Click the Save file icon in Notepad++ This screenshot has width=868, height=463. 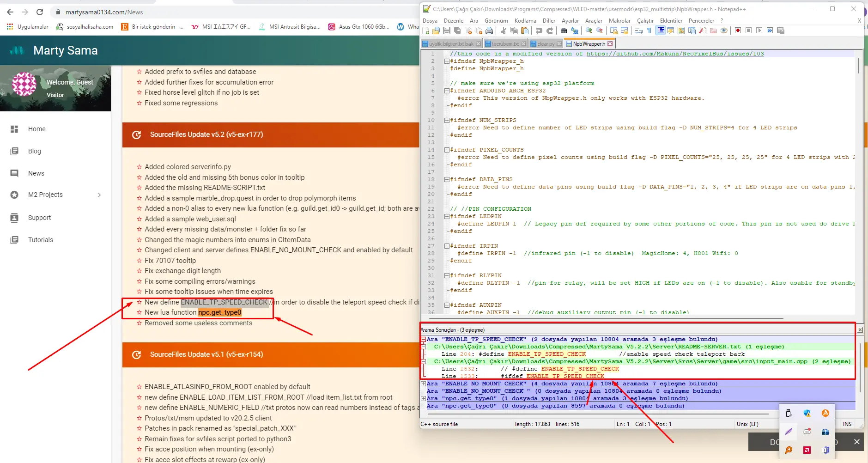click(x=446, y=30)
